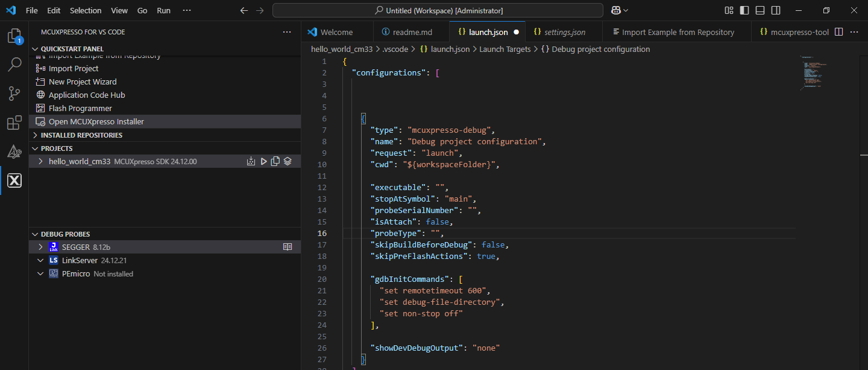Expand the hello_world_cm33 project tree

(x=40, y=161)
